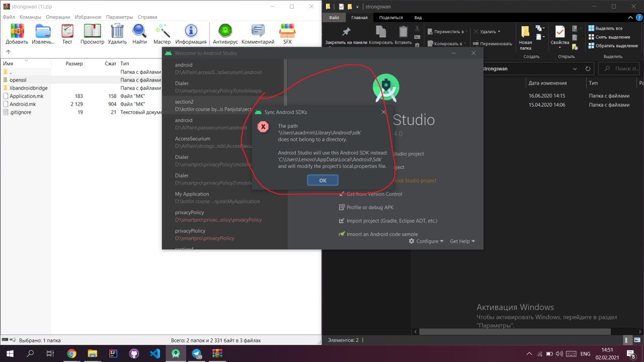Open the Операции menu in WinRAR
Image resolution: width=644 pixels, height=362 pixels.
[58, 17]
